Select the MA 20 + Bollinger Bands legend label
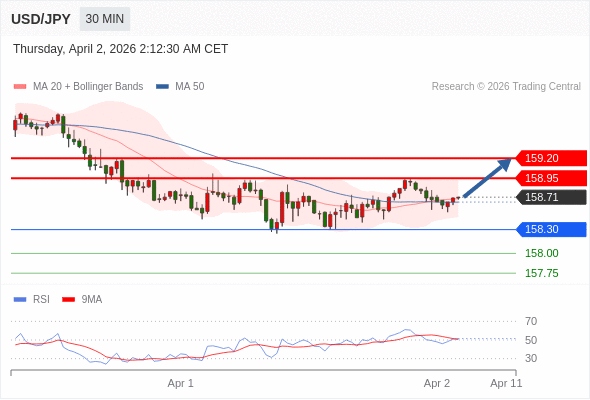 (88, 87)
